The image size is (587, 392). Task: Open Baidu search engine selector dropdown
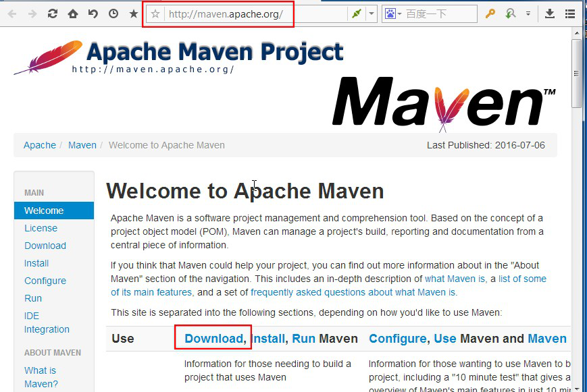click(392, 14)
